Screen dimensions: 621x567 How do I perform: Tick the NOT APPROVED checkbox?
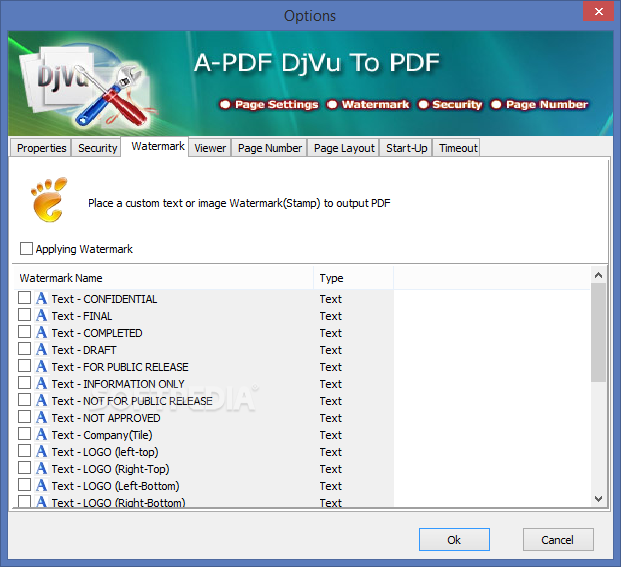25,417
